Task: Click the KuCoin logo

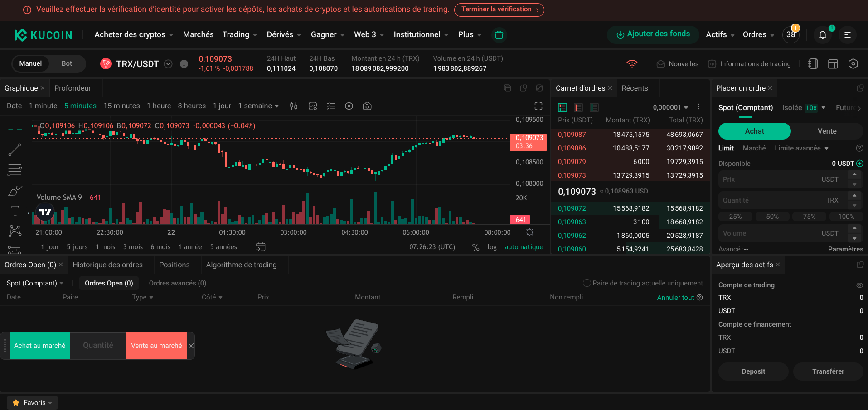Action: [43, 35]
